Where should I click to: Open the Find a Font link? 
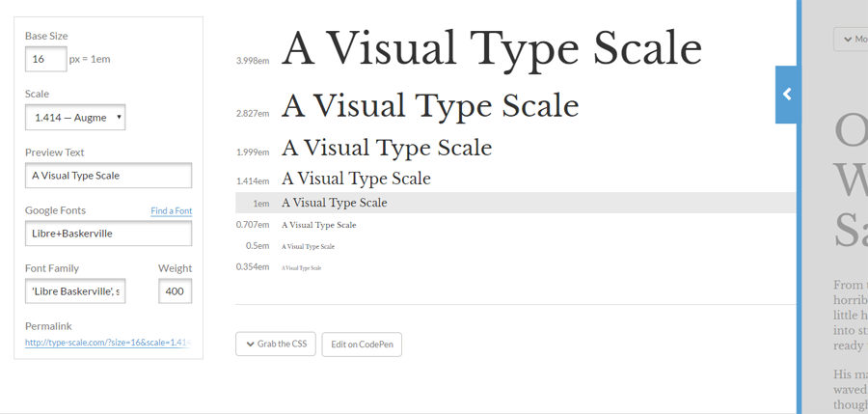[x=171, y=211]
